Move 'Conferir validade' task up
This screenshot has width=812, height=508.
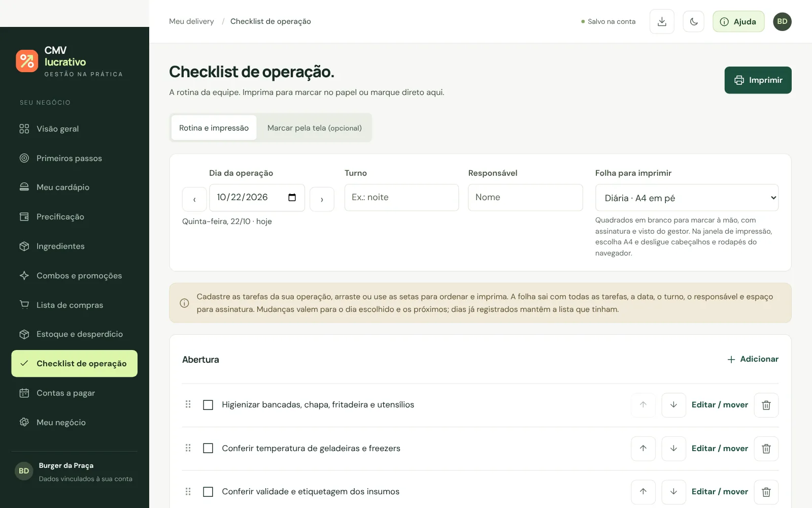(643, 492)
